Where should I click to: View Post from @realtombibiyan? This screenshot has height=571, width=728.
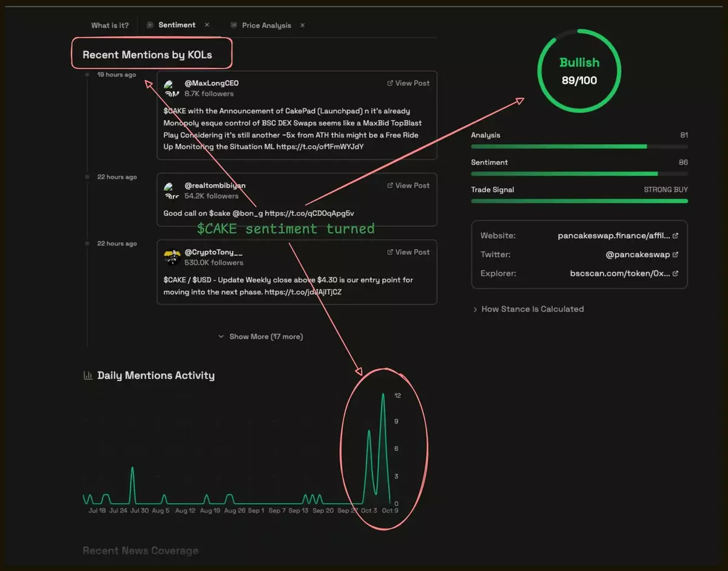pyautogui.click(x=408, y=185)
